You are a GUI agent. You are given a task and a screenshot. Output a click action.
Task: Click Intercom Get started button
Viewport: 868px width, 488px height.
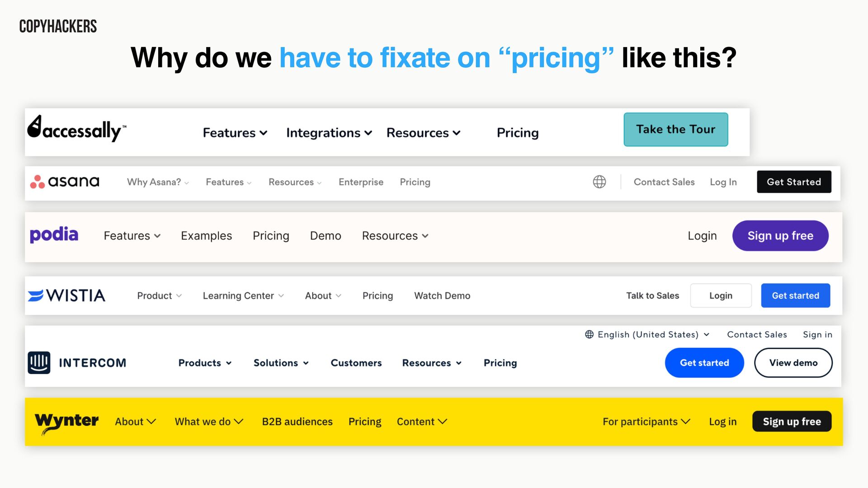pos(704,363)
